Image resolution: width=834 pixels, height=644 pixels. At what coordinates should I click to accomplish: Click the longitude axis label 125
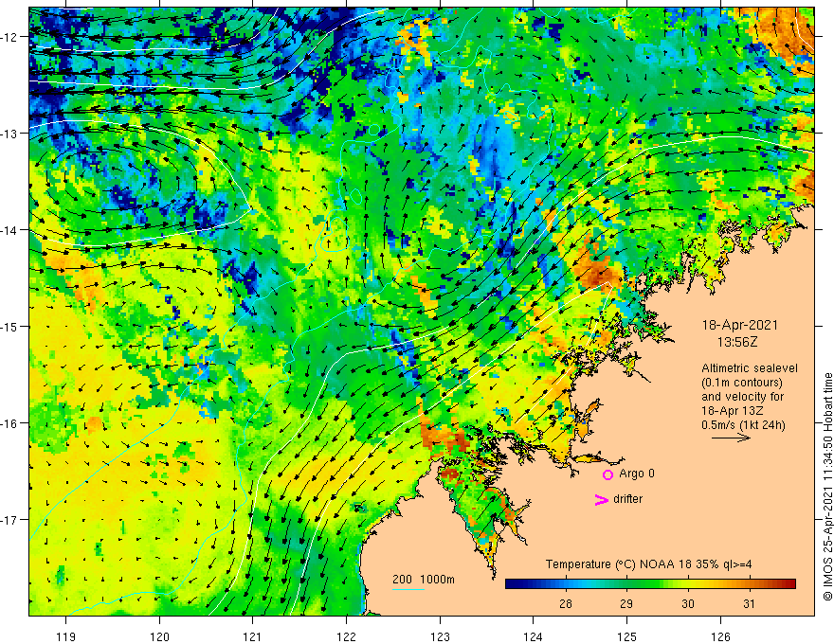pyautogui.click(x=626, y=636)
